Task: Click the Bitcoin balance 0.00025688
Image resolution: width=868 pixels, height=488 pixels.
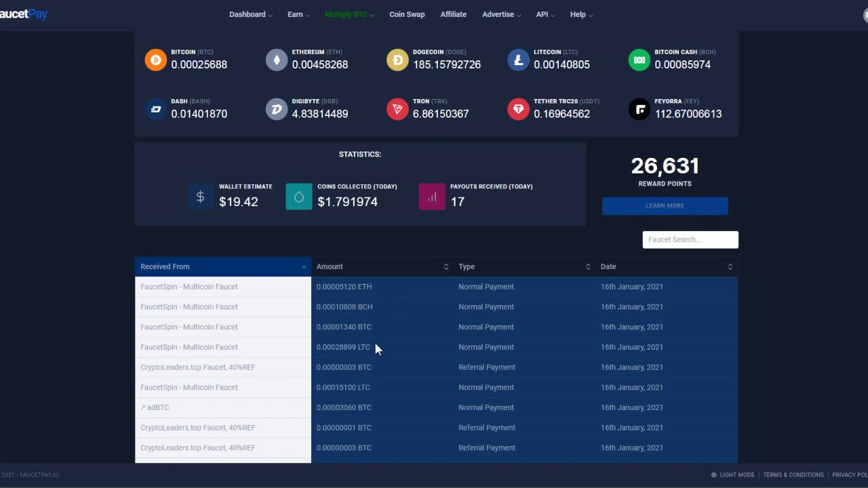Action: pos(199,64)
